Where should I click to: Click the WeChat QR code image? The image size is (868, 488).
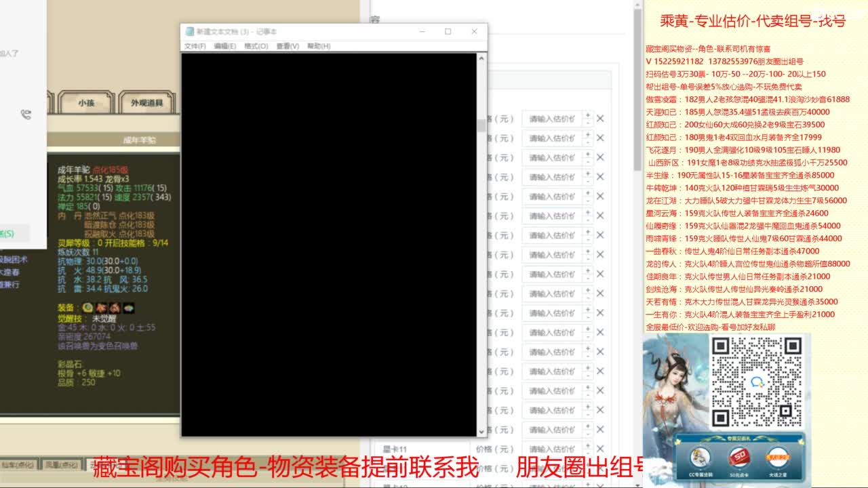[756, 381]
